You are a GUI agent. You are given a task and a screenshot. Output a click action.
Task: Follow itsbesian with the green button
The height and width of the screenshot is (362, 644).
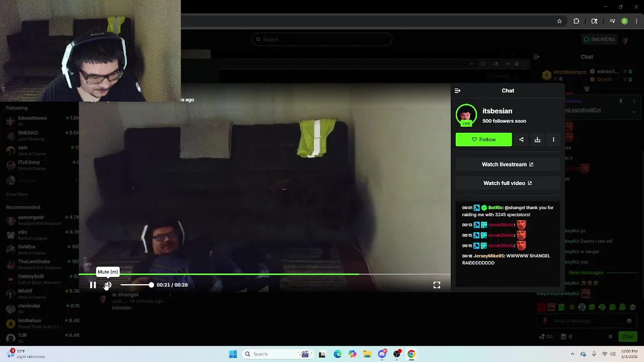[x=484, y=140]
